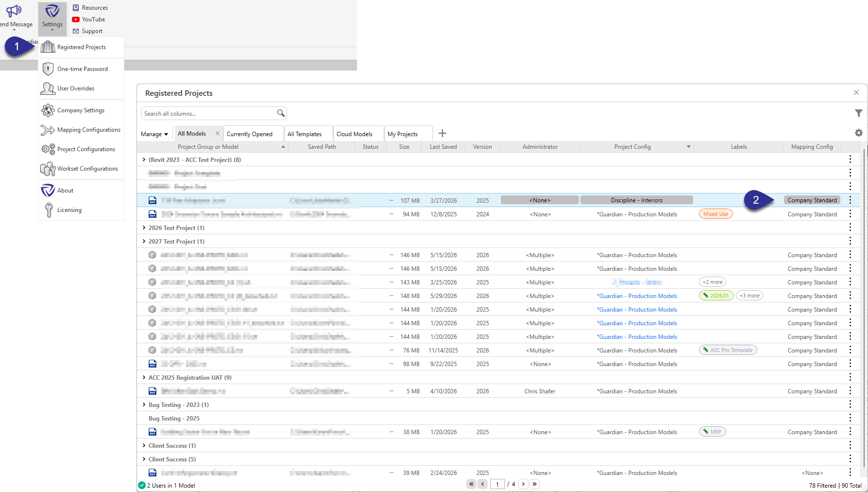Go to next page of results
Image resolution: width=868 pixels, height=492 pixels.
click(x=523, y=484)
